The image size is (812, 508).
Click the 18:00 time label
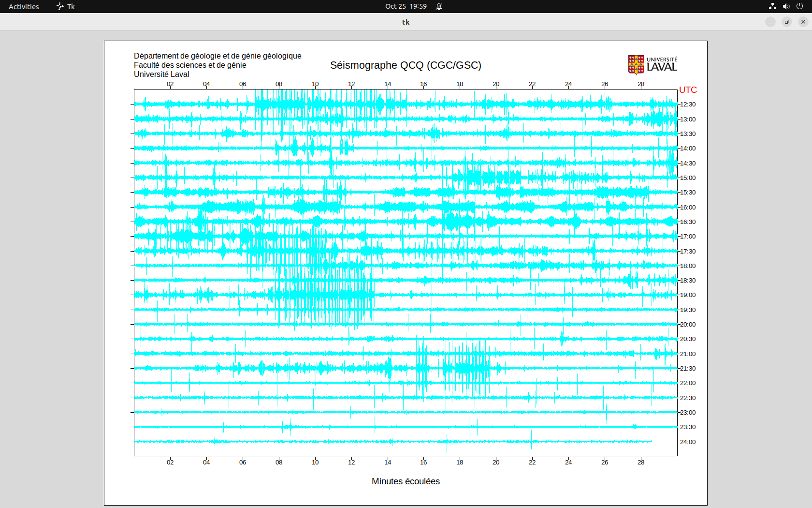(x=688, y=266)
